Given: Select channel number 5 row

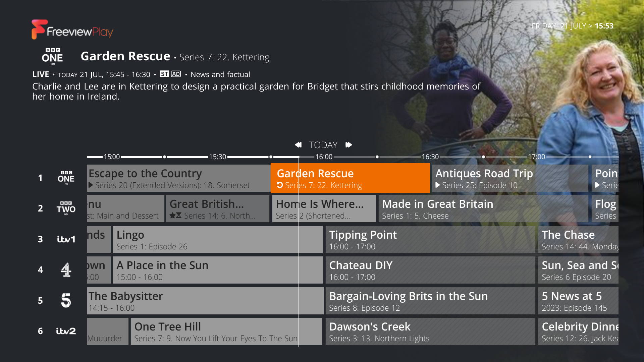Looking at the screenshot, I should [x=40, y=301].
